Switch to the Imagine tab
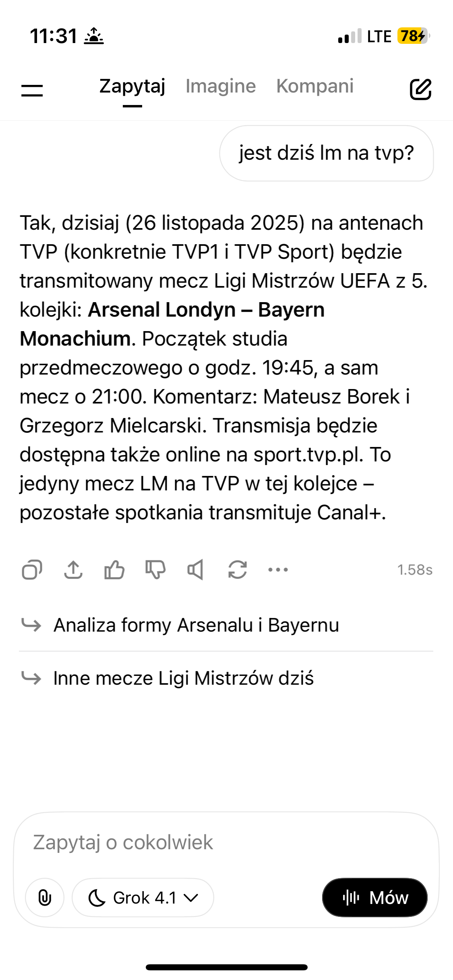453x980 pixels. (221, 86)
